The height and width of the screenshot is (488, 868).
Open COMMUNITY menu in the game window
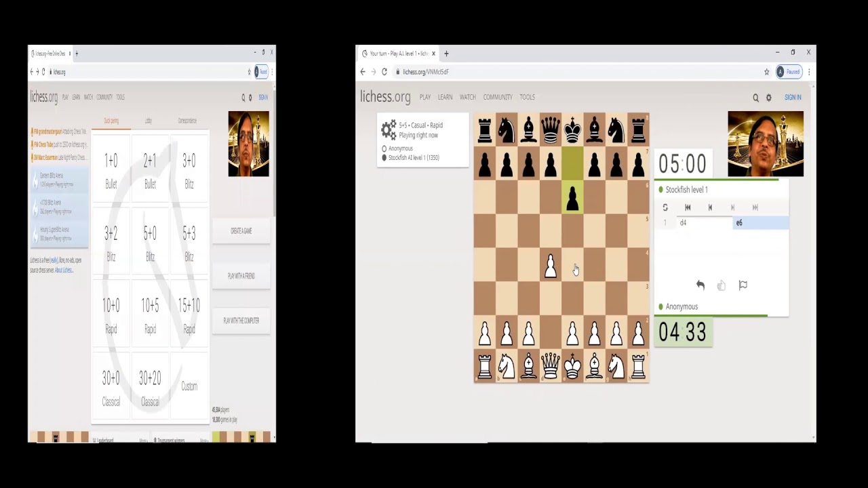(x=498, y=98)
